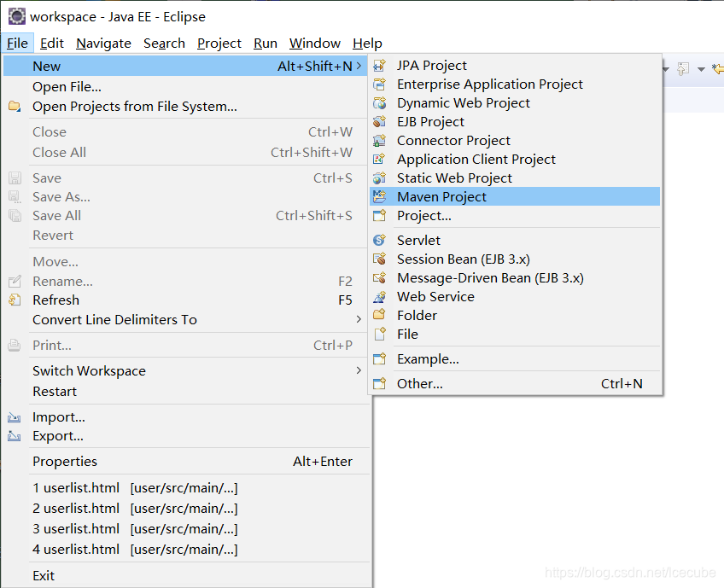Viewport: 724px width, 588px height.
Task: Click the toolbar pin icon right of the submenu
Action: (x=683, y=69)
